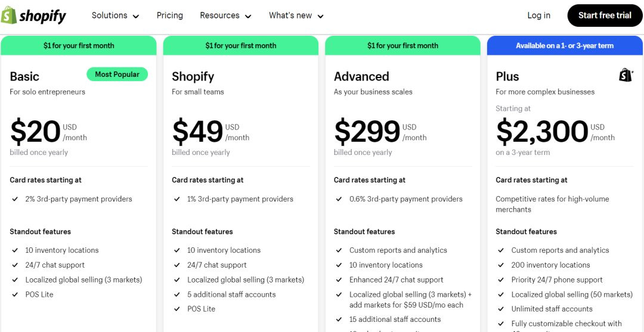Click the Most Popular badge

click(117, 75)
